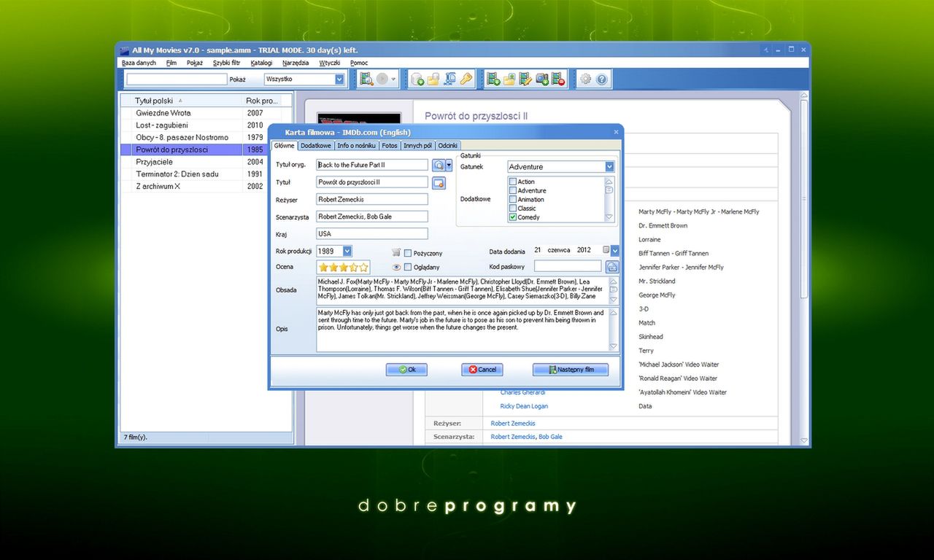
Task: Check the Classic genre checkbox
Action: 513,209
